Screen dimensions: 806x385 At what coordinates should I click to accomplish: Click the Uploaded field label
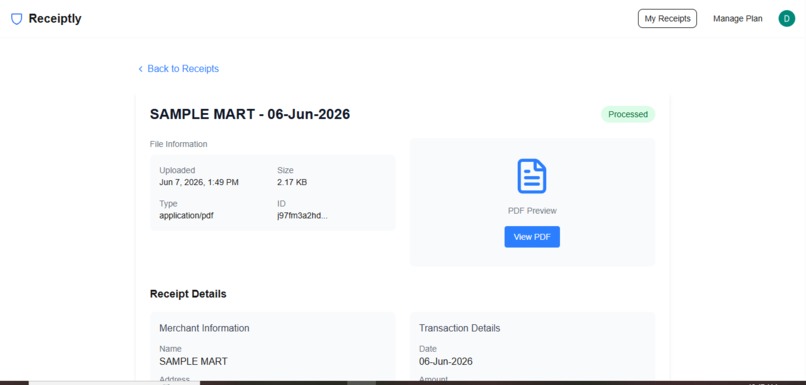[x=177, y=170]
